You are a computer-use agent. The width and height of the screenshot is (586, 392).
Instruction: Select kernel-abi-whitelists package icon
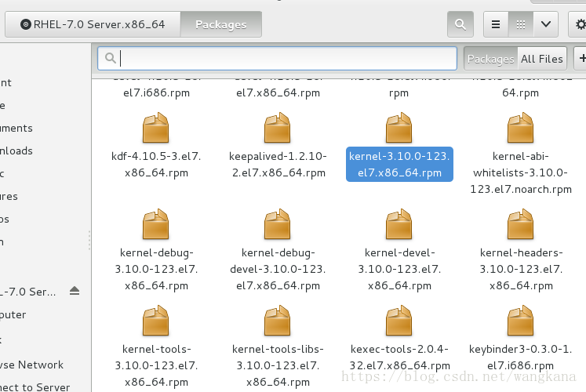(520, 128)
